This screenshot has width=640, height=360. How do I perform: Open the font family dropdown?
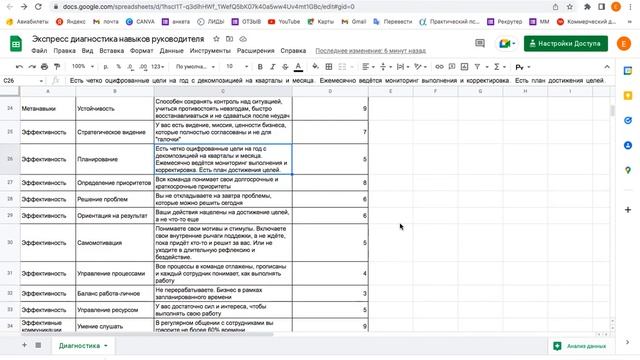click(195, 67)
